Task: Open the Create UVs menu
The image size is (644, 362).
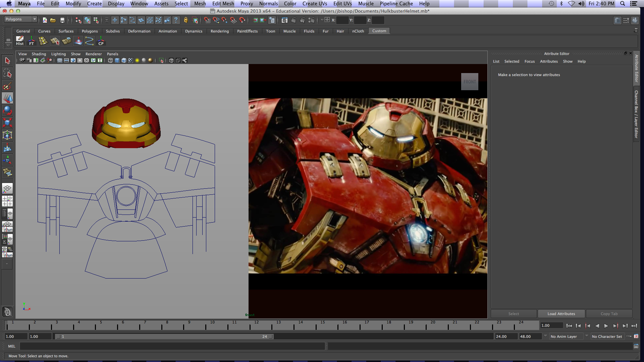Action: pos(315,3)
